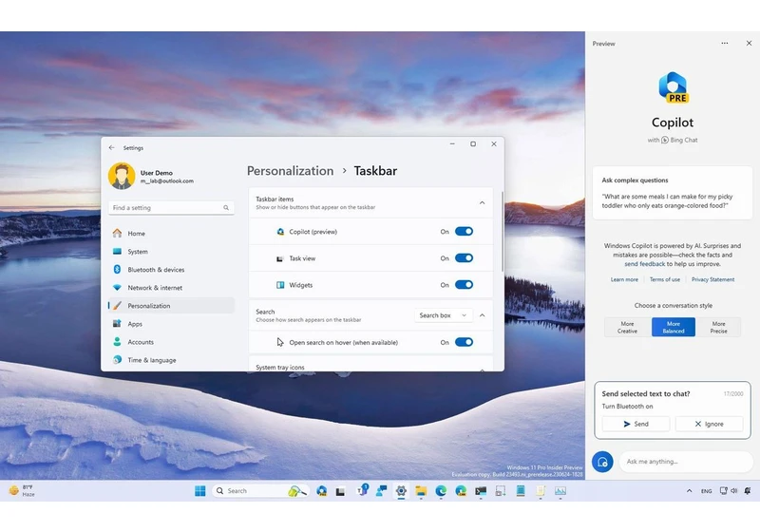Image resolution: width=760 pixels, height=532 pixels.
Task: Click the send feedback link
Action: (645, 264)
